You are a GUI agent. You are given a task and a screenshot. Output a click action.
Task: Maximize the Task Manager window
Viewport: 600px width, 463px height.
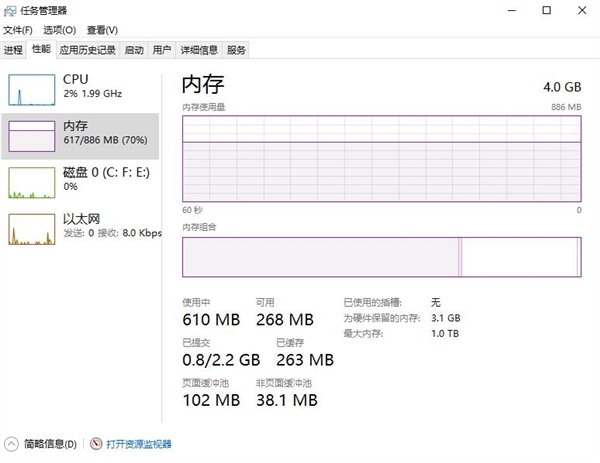pos(547,11)
